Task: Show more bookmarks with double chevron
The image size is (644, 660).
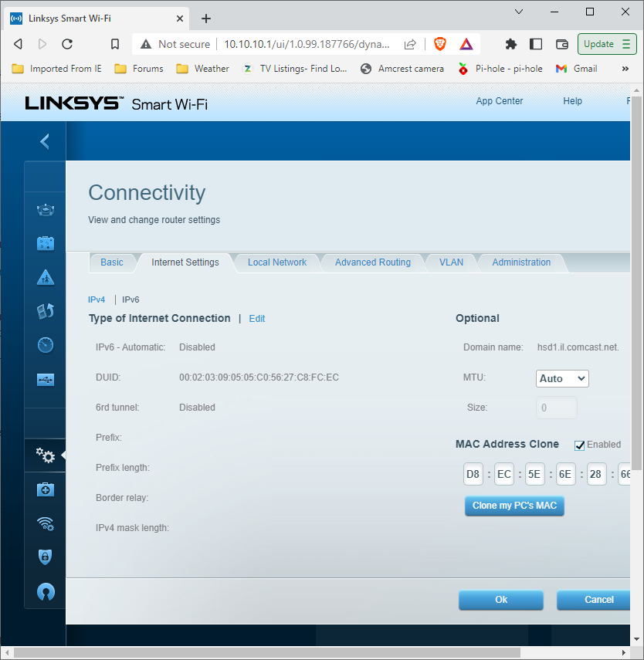Action: tap(625, 69)
